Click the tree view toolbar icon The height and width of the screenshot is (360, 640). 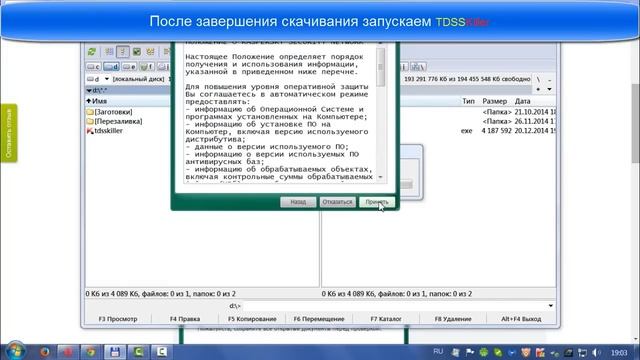[x=151, y=52]
